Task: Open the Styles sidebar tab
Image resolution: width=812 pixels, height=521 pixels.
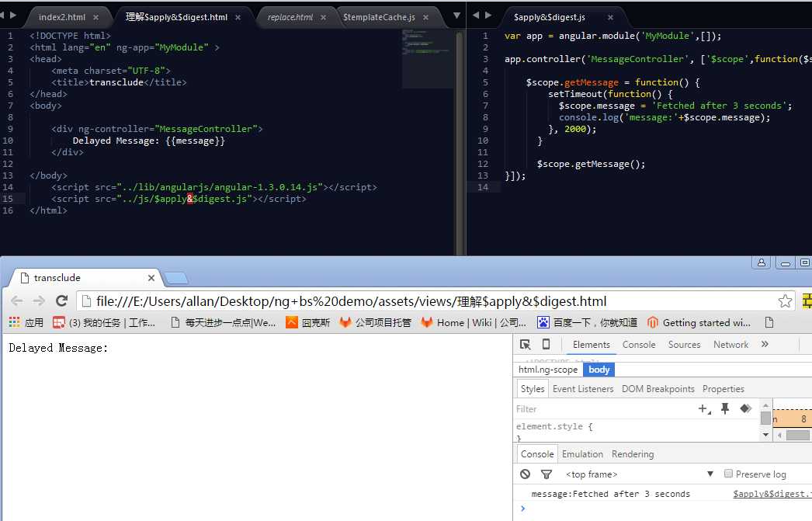Action: click(533, 388)
